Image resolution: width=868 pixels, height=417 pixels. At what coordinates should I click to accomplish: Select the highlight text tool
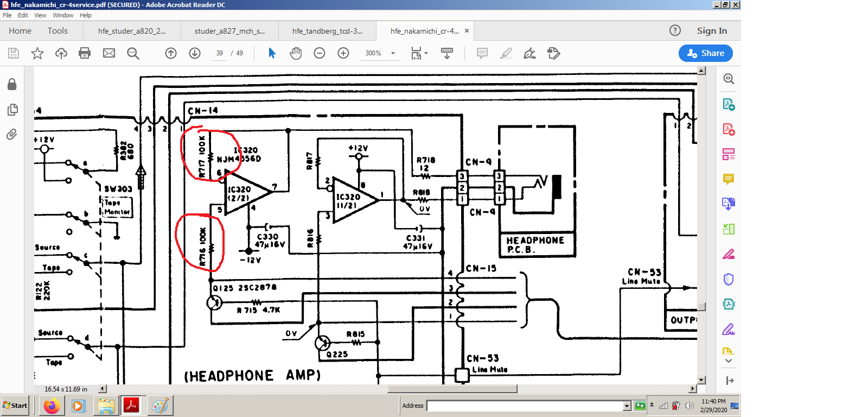coord(506,53)
